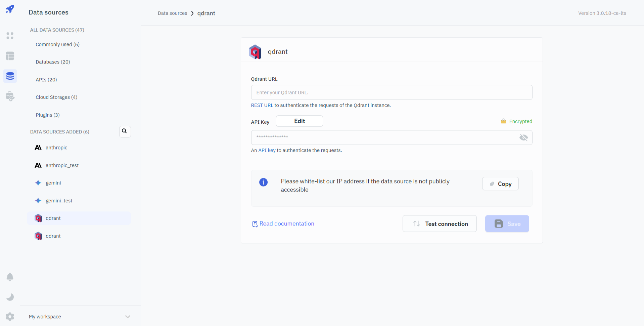Open the gemini data source
The image size is (644, 326).
(53, 183)
